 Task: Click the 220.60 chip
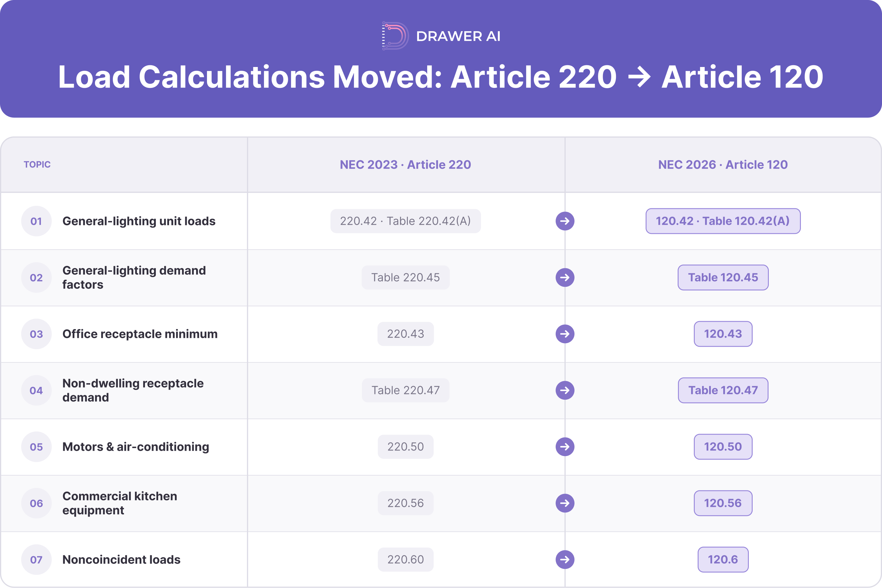(x=405, y=559)
